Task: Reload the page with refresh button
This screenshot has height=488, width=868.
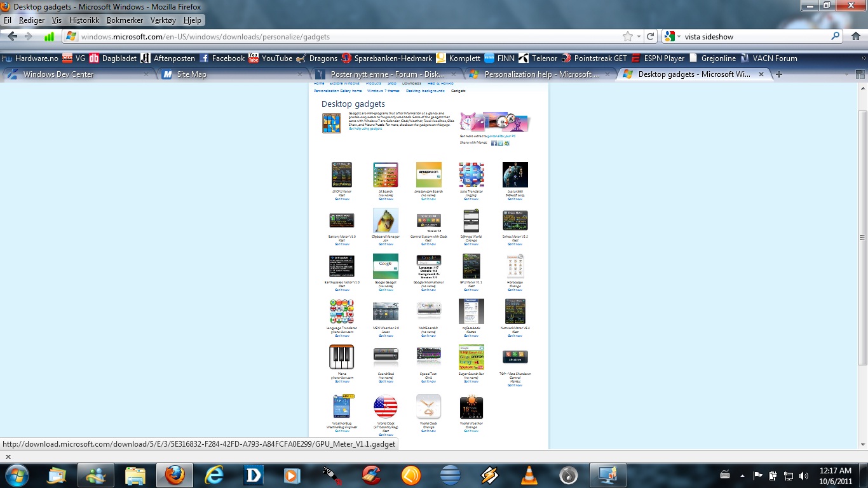Action: pos(650,37)
